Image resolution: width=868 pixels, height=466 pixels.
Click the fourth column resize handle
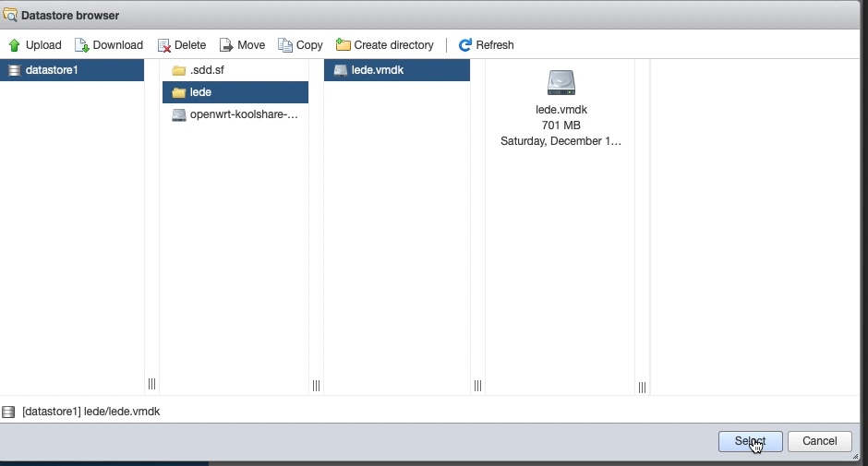point(642,388)
